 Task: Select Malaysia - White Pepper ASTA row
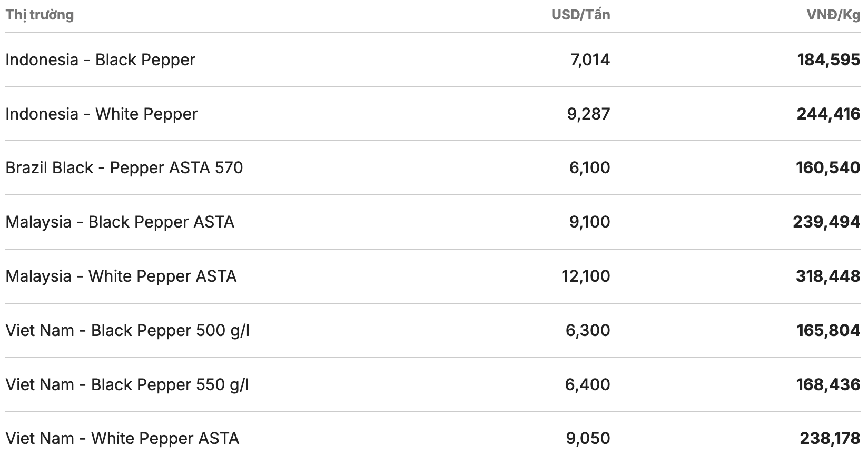(x=121, y=276)
